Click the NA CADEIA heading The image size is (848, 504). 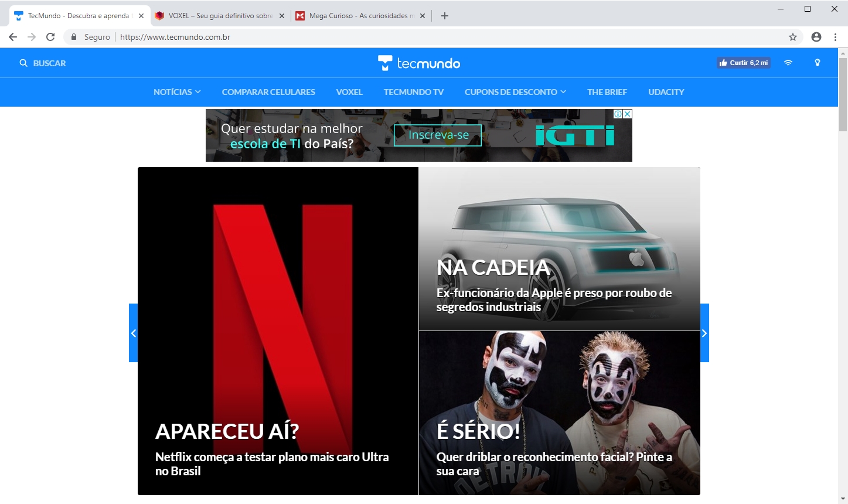point(493,267)
